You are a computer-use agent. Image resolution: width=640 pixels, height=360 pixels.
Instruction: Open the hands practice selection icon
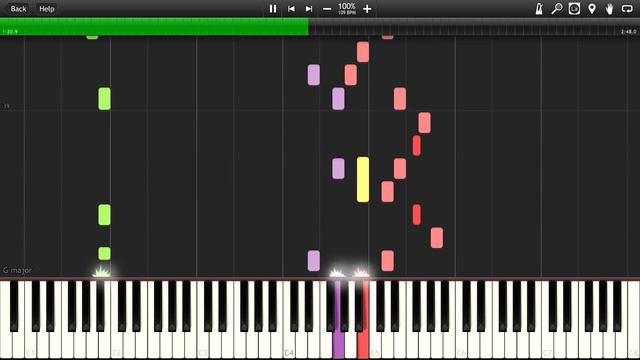[609, 9]
